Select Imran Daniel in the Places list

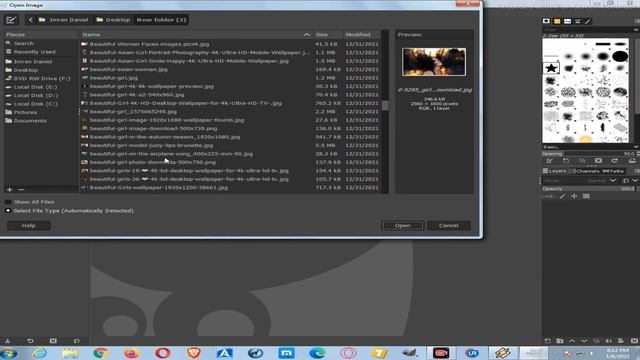tap(33, 62)
